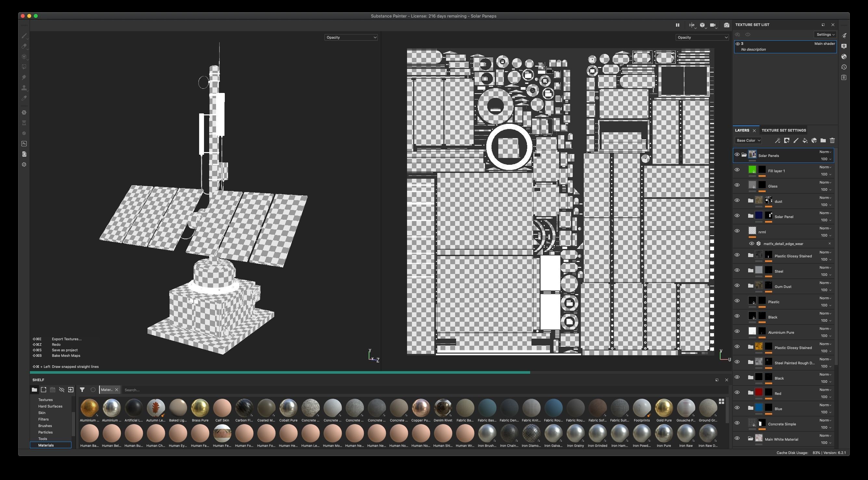This screenshot has width=868, height=480.
Task: Select the Brushes category in the shelf
Action: click(45, 426)
